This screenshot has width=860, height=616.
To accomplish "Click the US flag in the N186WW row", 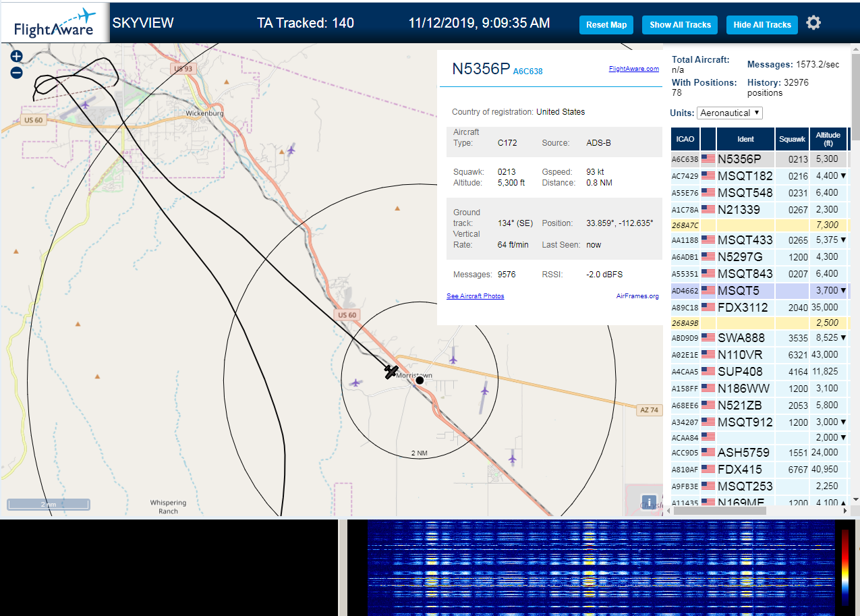I will coord(708,388).
